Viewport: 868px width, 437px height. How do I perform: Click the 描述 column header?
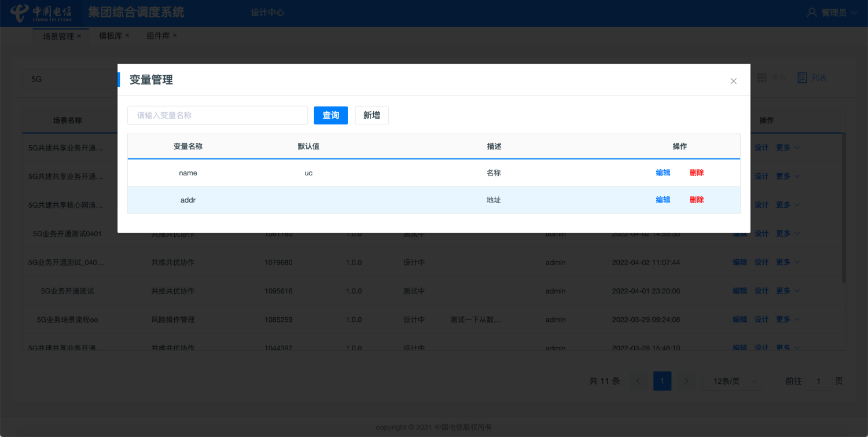point(494,146)
